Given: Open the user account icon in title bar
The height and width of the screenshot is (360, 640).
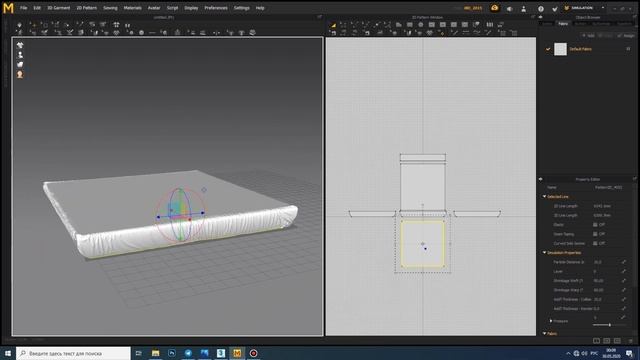Looking at the screenshot, I should coord(524,8).
